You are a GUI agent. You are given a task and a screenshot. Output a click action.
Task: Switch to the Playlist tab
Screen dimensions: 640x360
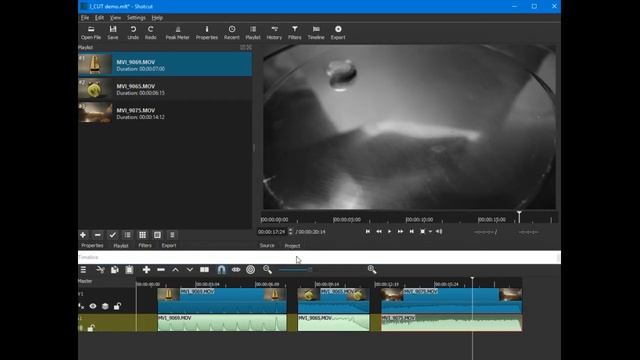121,245
